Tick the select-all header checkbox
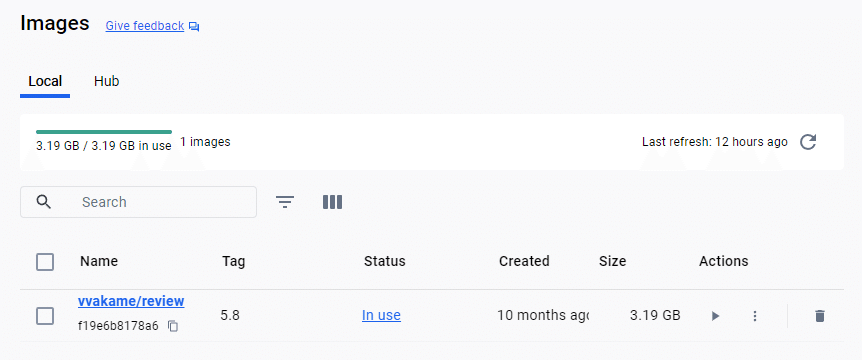This screenshot has height=360, width=862. tap(45, 262)
